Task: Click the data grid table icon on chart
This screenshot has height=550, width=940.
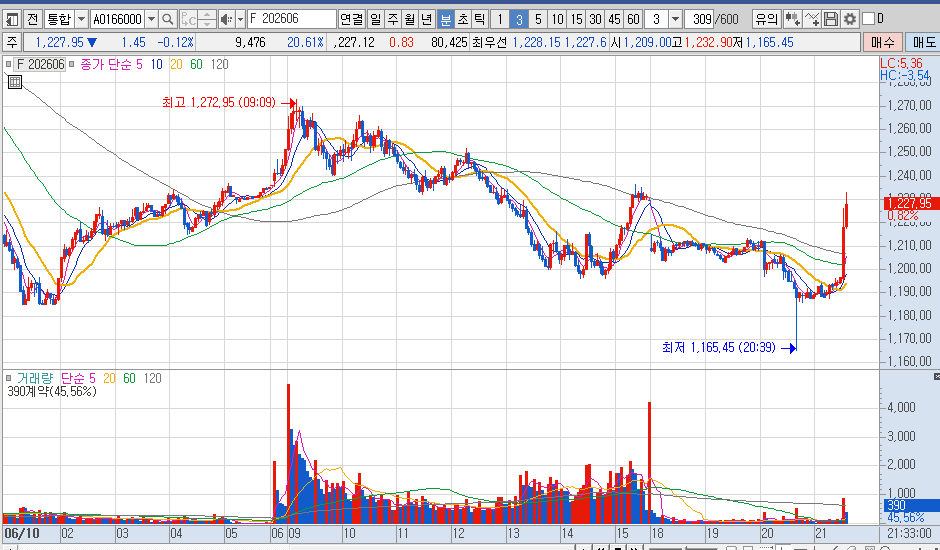Action: 15,82
